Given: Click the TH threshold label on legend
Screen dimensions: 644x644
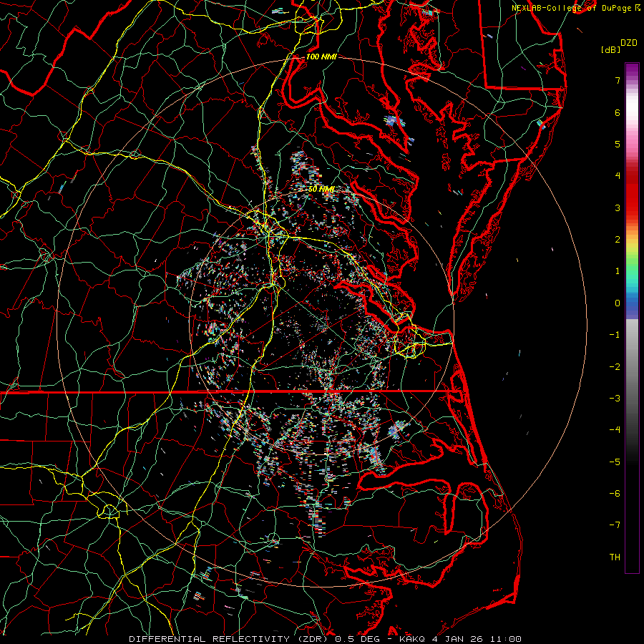Looking at the screenshot, I should tap(615, 557).
